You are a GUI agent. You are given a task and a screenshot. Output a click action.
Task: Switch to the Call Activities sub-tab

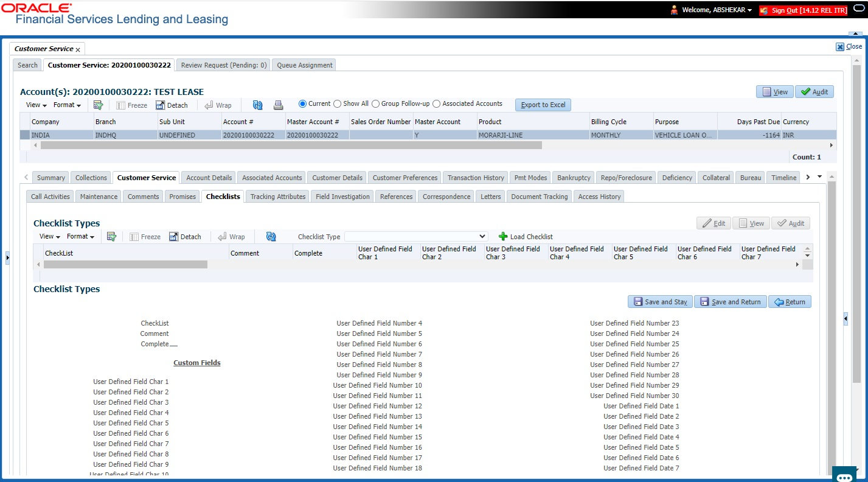50,197
